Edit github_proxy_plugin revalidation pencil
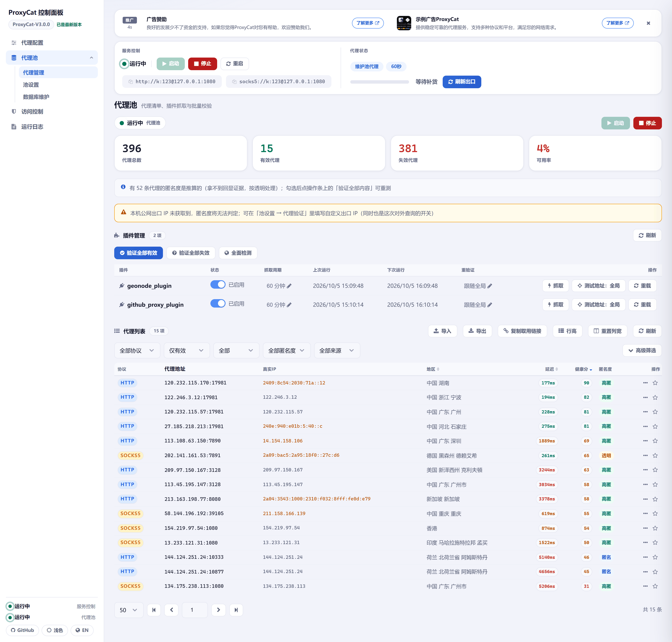This screenshot has height=642, width=672. (x=490, y=305)
